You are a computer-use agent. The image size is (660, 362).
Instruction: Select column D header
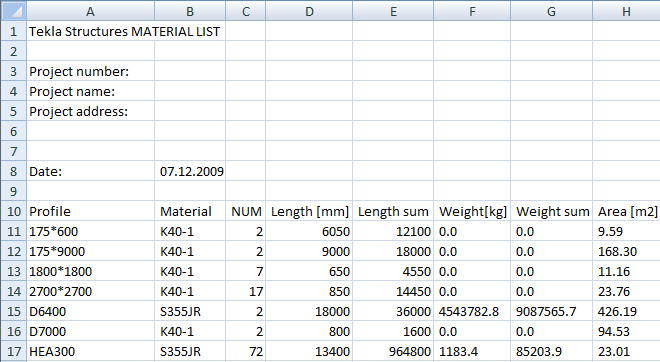pyautogui.click(x=309, y=11)
